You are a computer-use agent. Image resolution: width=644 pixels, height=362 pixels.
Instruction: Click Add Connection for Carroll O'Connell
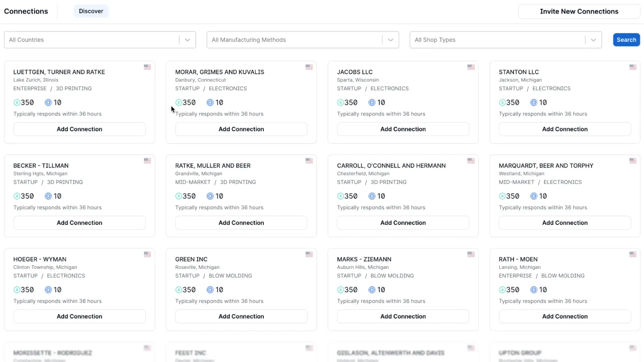point(403,222)
